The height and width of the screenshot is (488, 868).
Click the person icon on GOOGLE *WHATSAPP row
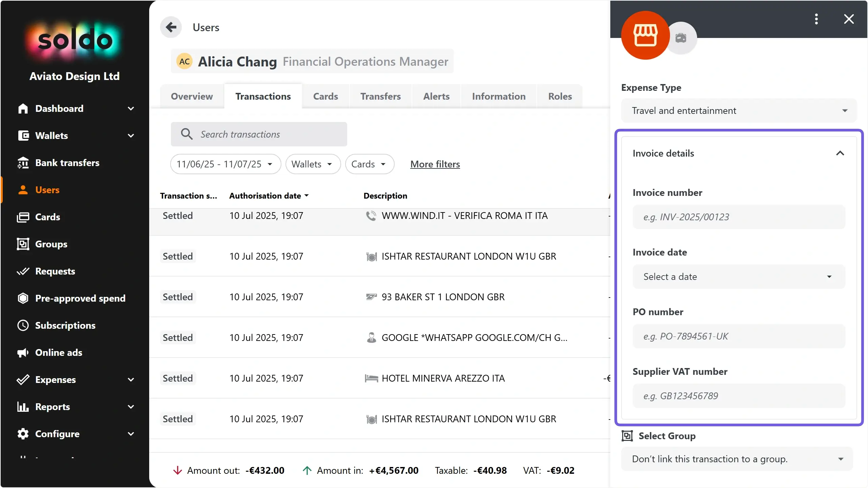[x=372, y=338]
